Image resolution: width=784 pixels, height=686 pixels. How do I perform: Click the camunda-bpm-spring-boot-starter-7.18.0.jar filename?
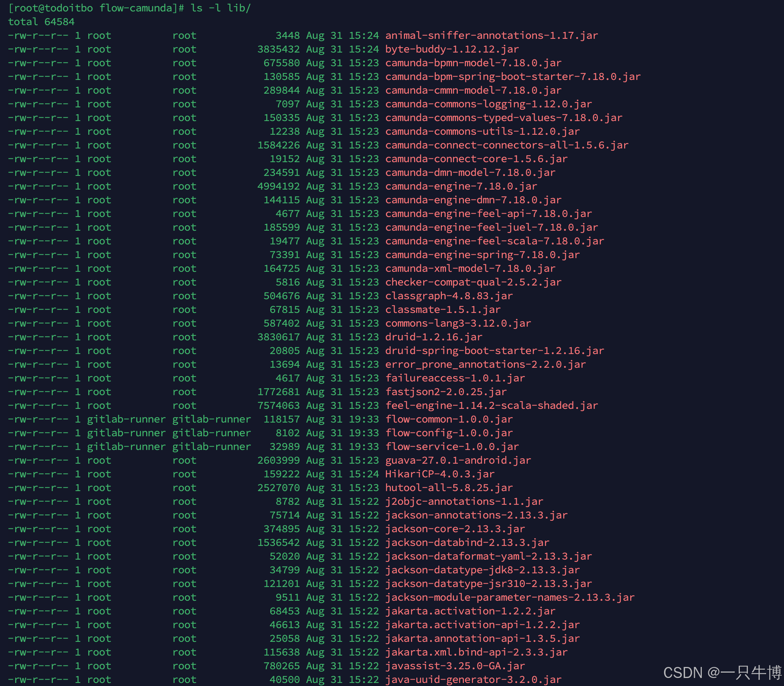pyautogui.click(x=513, y=77)
